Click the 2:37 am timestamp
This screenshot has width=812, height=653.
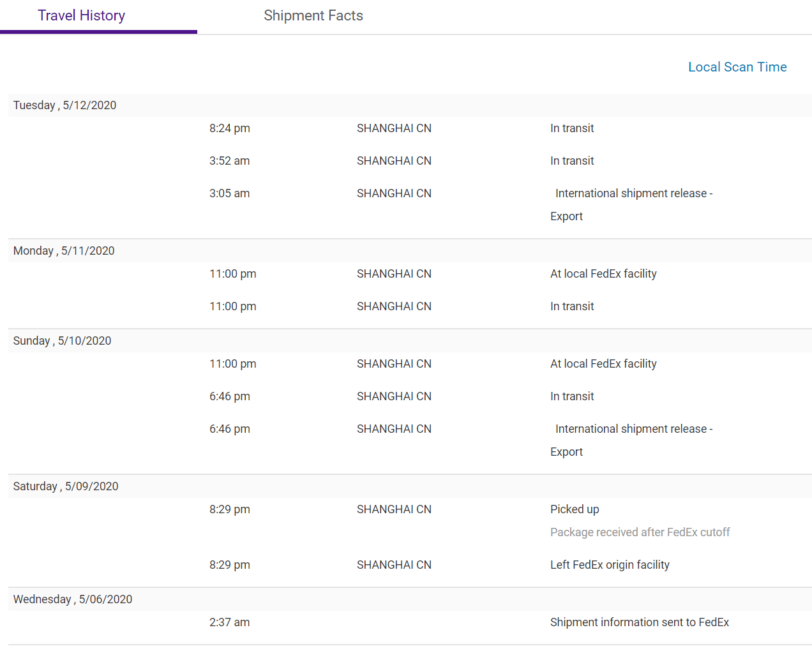coord(230,622)
